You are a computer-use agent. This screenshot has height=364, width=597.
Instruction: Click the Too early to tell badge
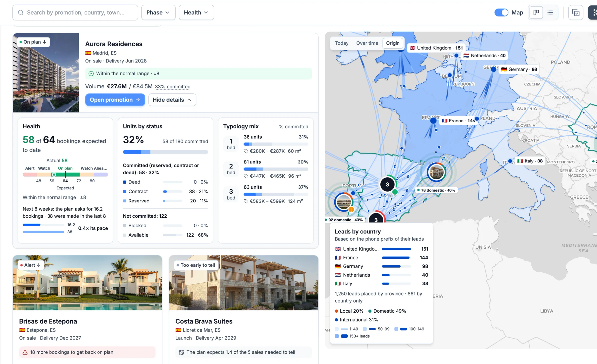(x=196, y=265)
